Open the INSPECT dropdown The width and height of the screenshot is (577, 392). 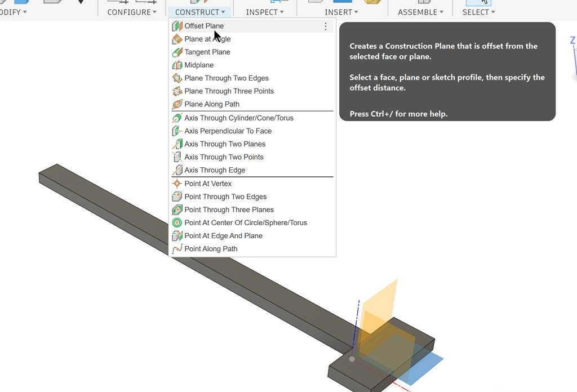pyautogui.click(x=265, y=12)
